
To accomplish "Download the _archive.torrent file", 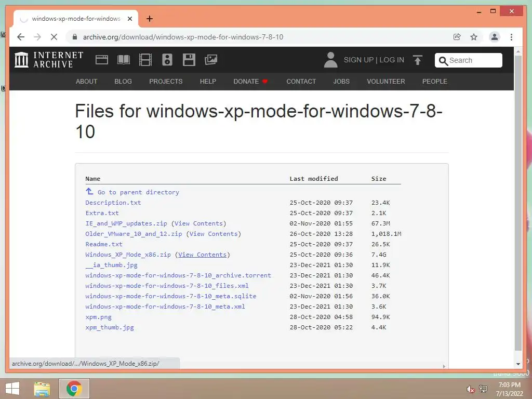I will coord(178,275).
